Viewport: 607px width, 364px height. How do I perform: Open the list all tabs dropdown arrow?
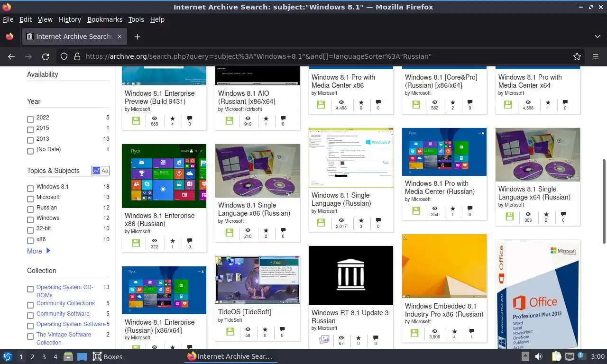[x=597, y=36]
